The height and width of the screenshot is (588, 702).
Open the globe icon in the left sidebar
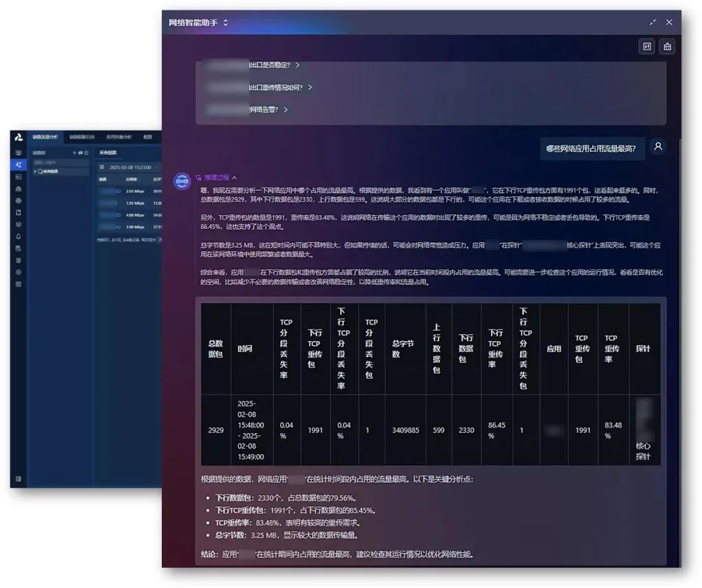coord(18,201)
